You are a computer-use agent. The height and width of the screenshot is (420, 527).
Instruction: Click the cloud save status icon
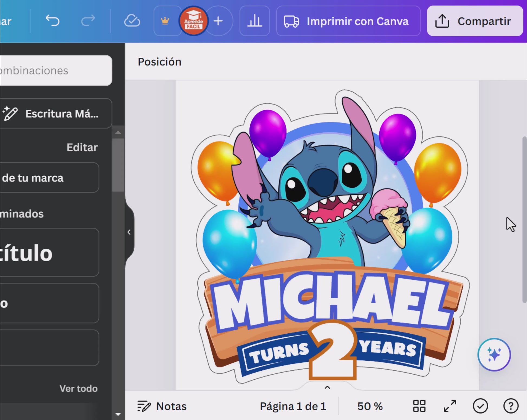click(x=132, y=21)
